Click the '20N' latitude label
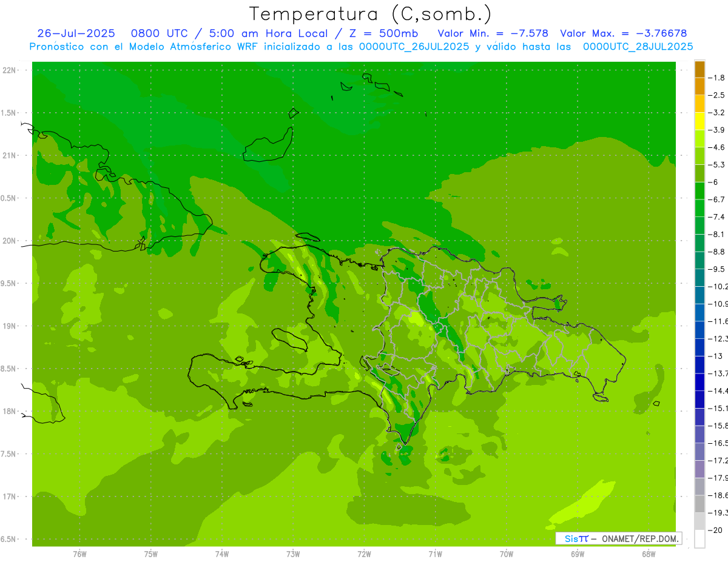This screenshot has width=728, height=562. (8, 241)
